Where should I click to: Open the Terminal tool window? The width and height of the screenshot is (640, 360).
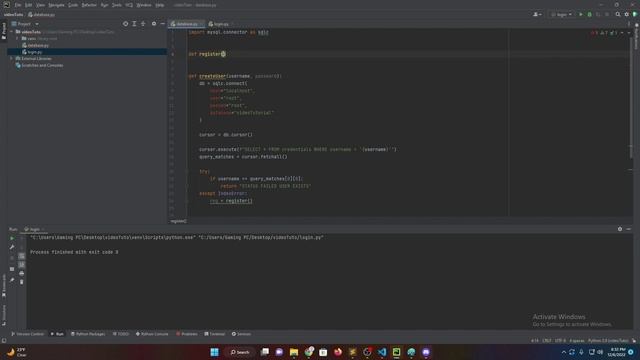pos(215,334)
